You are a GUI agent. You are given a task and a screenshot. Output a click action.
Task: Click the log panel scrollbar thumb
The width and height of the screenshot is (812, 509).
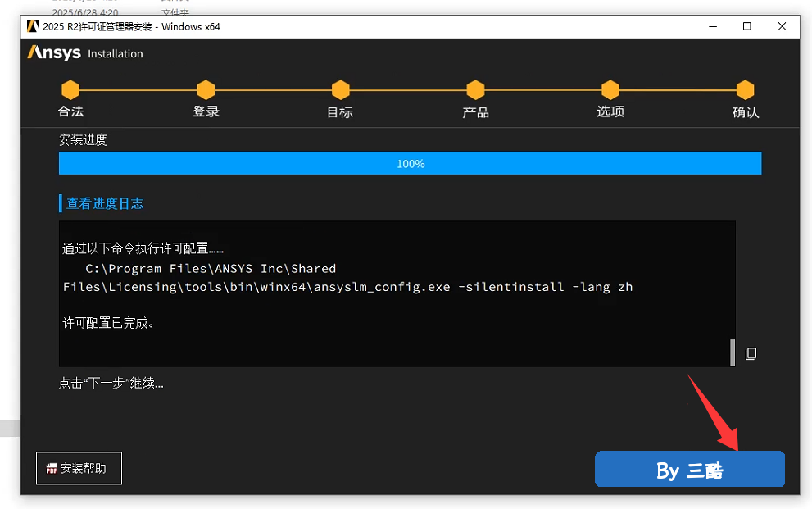pyautogui.click(x=733, y=352)
